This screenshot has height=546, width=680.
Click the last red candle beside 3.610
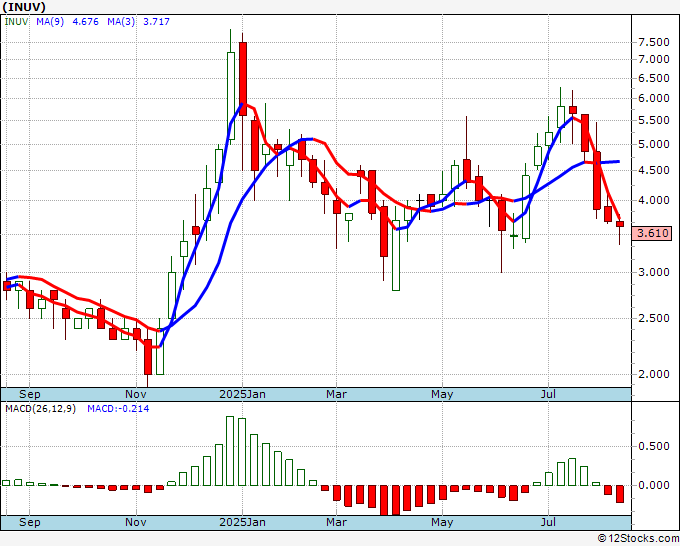coord(620,225)
